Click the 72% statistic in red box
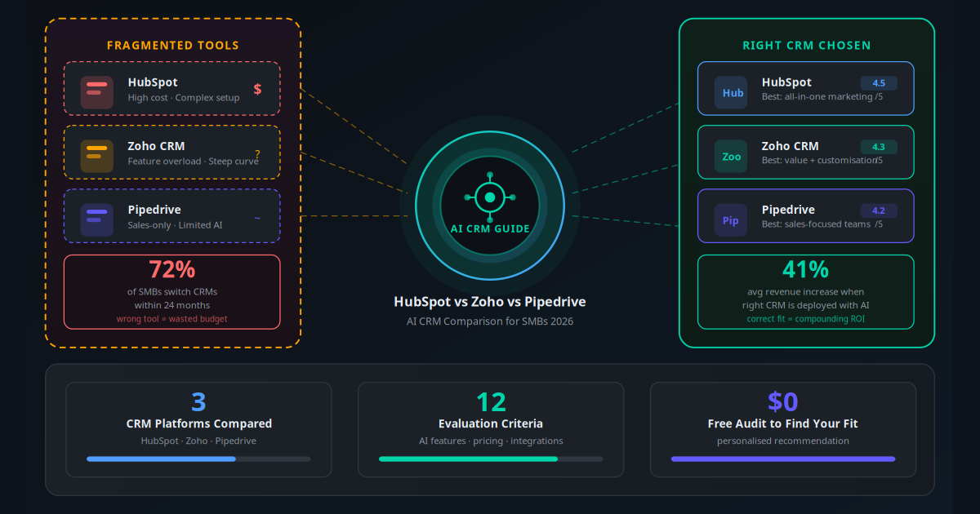This screenshot has width=980, height=514. click(x=171, y=270)
